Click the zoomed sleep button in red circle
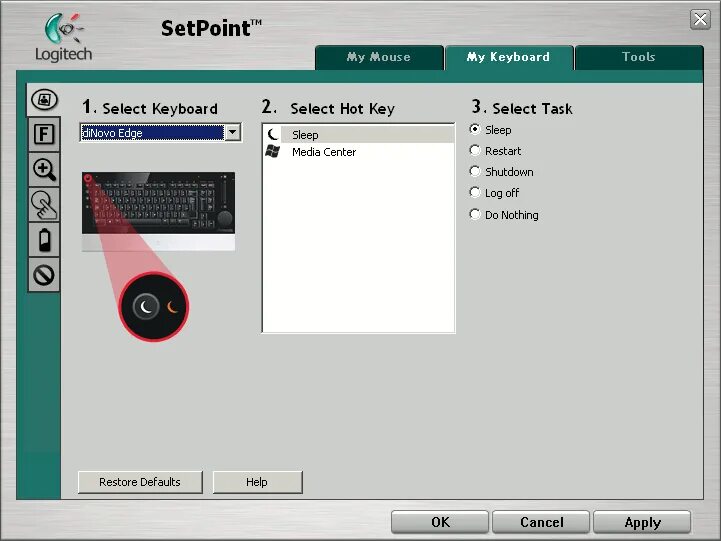 154,307
